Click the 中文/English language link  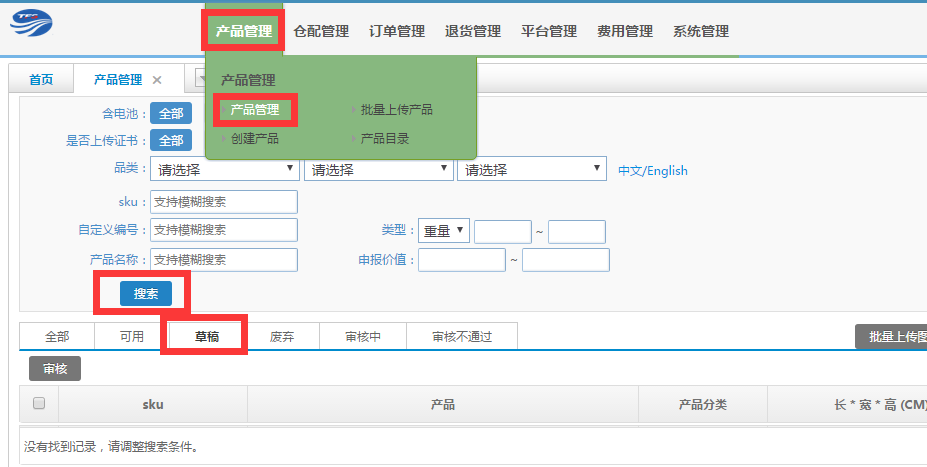[x=653, y=171]
